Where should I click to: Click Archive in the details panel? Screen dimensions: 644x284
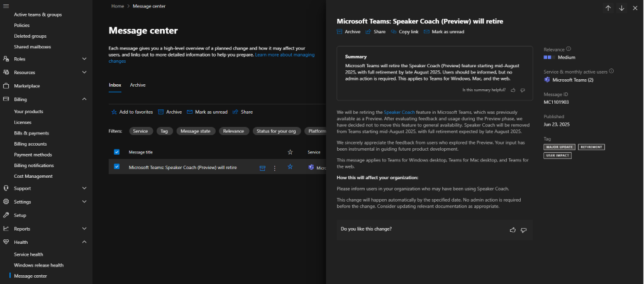(x=348, y=31)
